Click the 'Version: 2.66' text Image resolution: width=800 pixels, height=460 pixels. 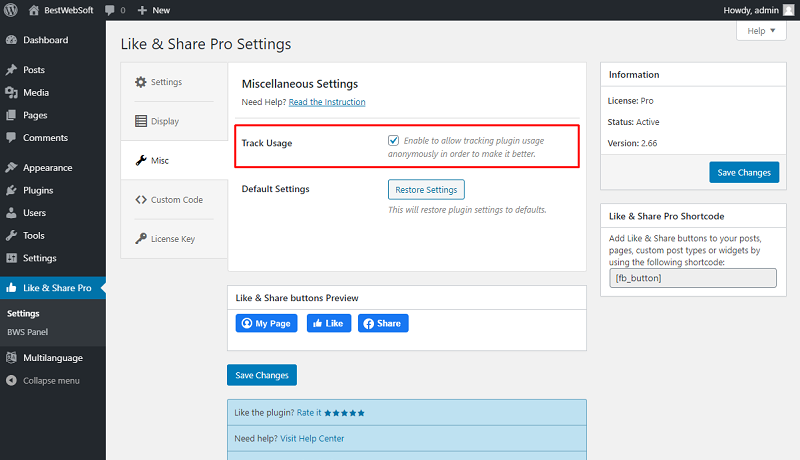pyautogui.click(x=632, y=143)
